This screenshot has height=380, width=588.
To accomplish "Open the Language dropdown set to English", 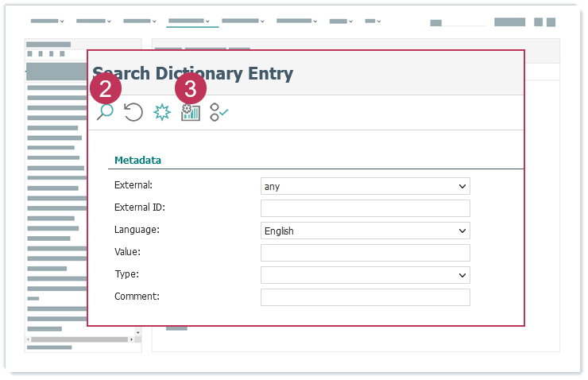I will click(365, 231).
